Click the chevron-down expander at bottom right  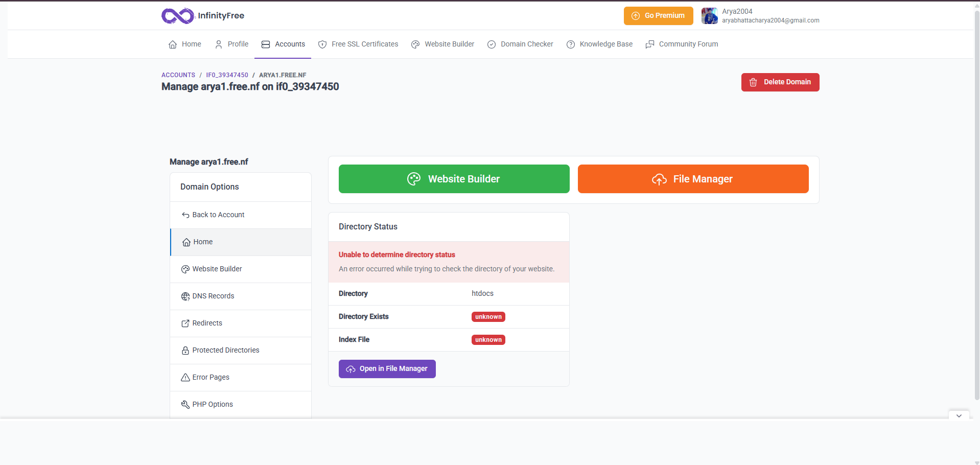[959, 416]
